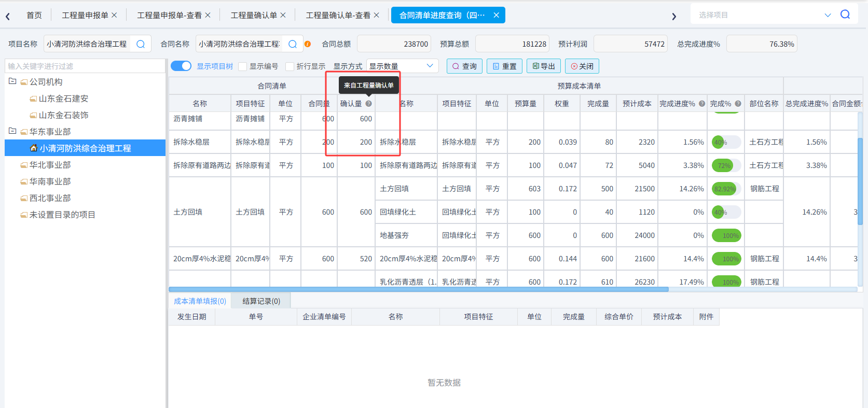Image resolution: width=868 pixels, height=408 pixels.
Task: Click the 权重 column header
Action: click(562, 104)
